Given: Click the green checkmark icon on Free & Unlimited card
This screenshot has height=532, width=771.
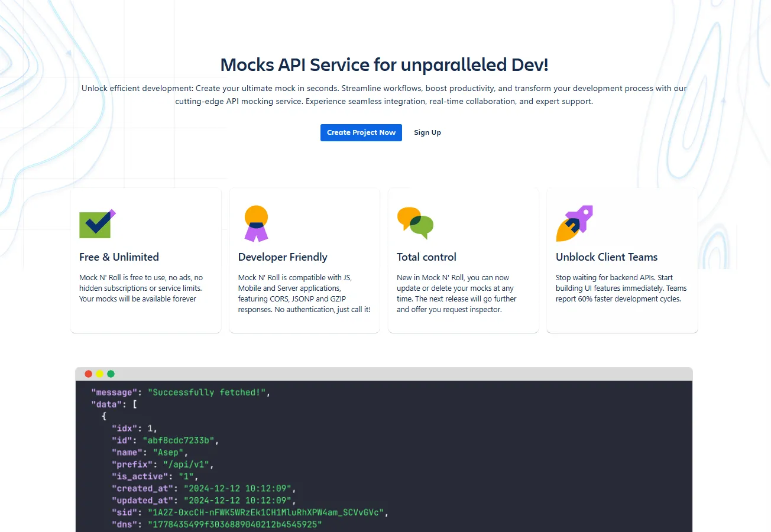Looking at the screenshot, I should point(97,223).
